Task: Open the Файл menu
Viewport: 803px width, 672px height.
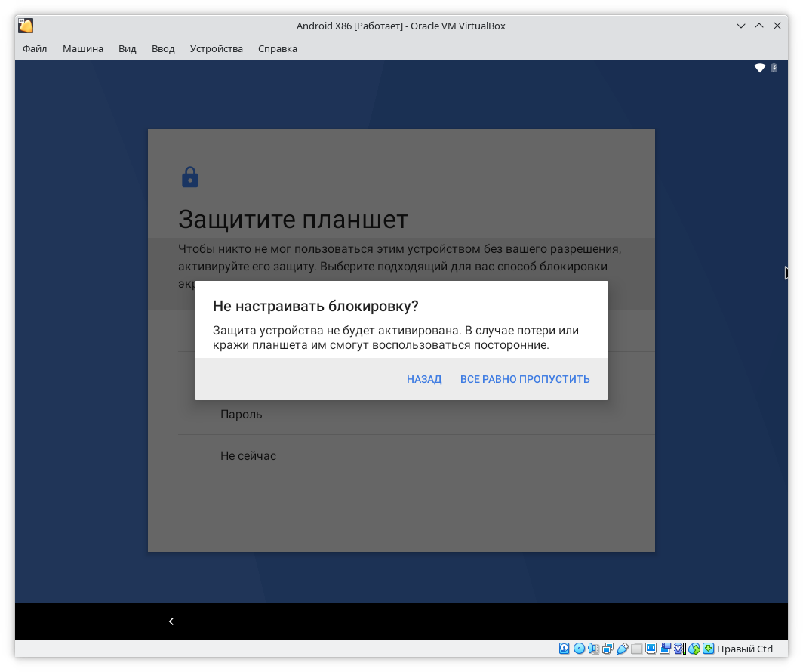Action: 35,49
